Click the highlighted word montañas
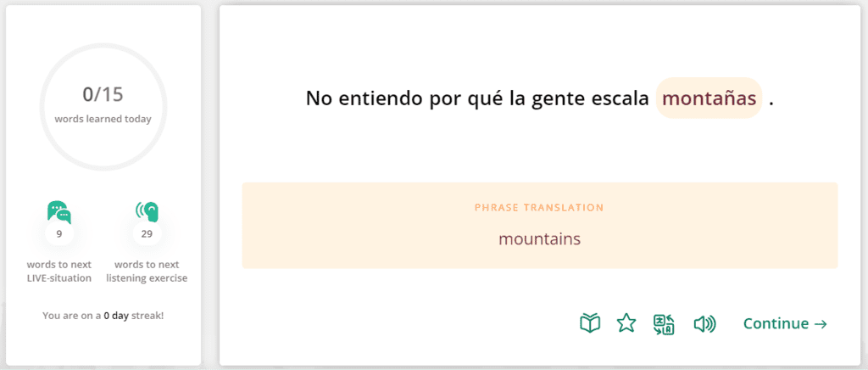 click(x=709, y=98)
